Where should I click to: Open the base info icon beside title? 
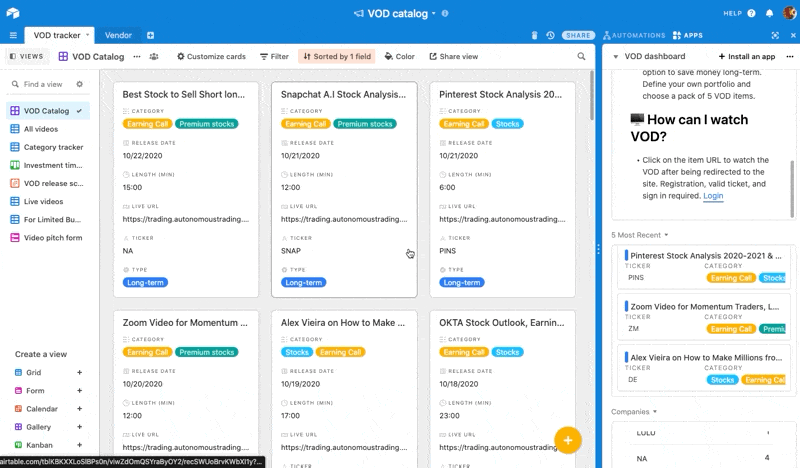tap(445, 13)
